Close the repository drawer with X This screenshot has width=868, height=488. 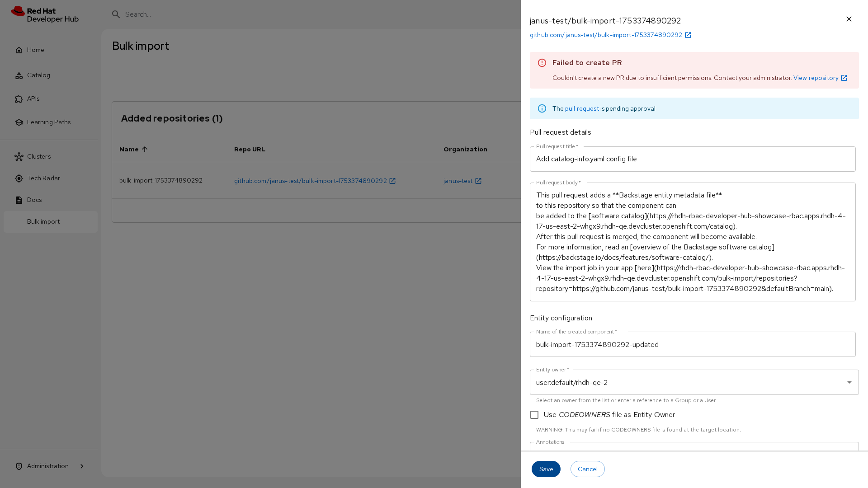[x=849, y=19]
